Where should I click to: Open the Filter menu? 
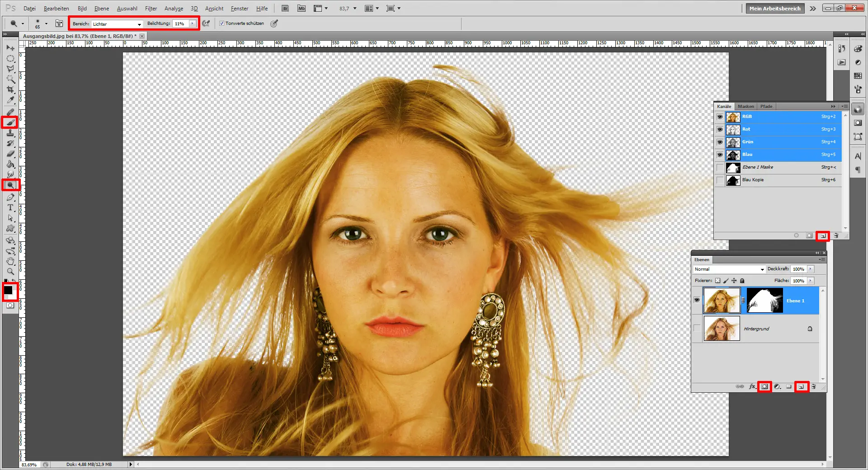(x=151, y=8)
